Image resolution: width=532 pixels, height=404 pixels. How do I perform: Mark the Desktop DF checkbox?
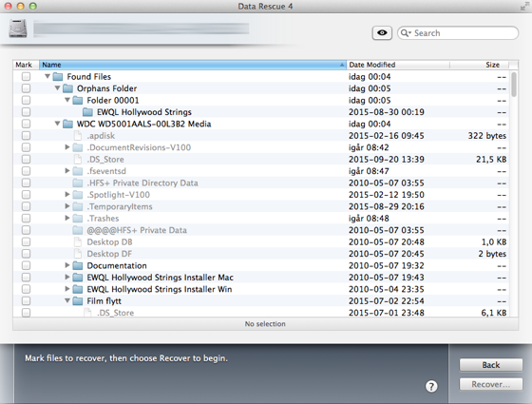[x=27, y=254]
